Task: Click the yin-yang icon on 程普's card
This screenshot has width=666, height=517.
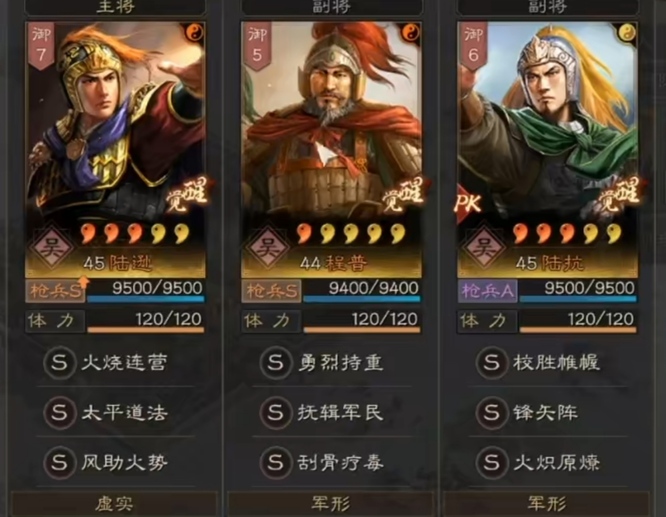Action: 411,33
